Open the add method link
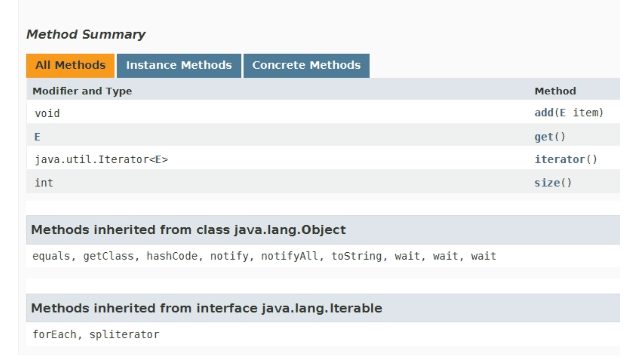Image resolution: width=632 pixels, height=364 pixels. (544, 113)
